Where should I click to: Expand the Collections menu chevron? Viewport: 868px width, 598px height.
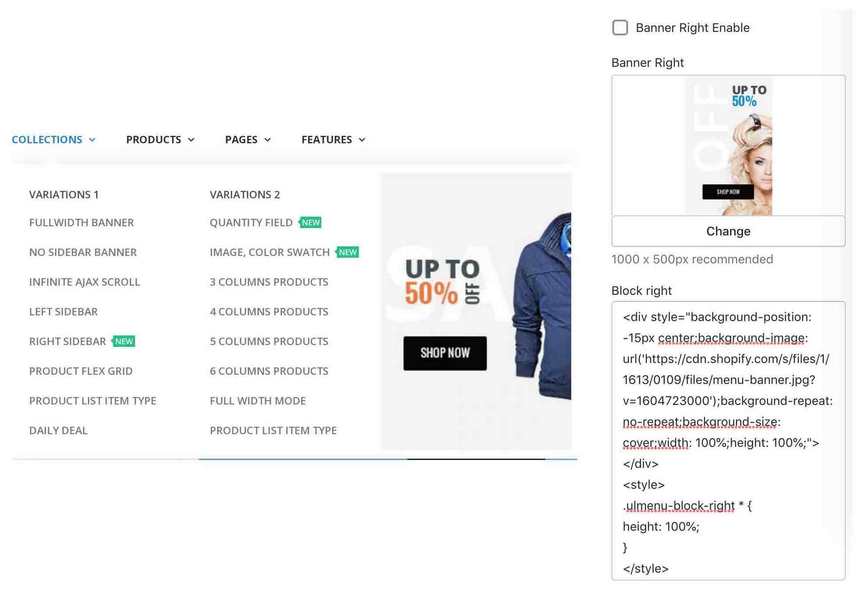click(92, 140)
